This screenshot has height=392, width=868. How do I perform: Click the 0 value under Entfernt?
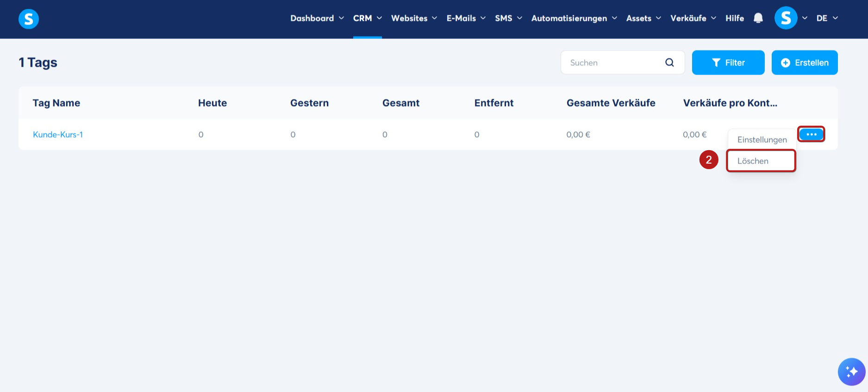[477, 134]
